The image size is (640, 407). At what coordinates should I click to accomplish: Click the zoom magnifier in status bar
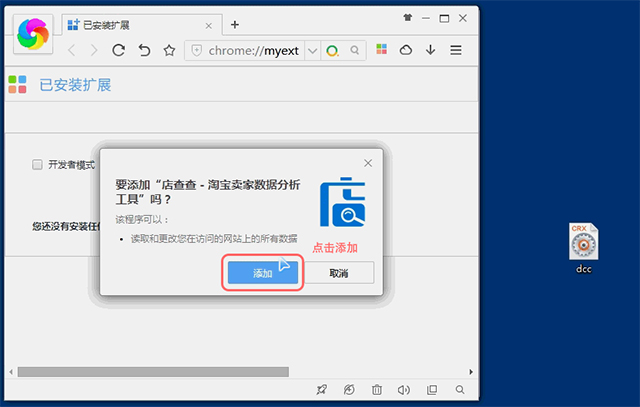pos(460,390)
